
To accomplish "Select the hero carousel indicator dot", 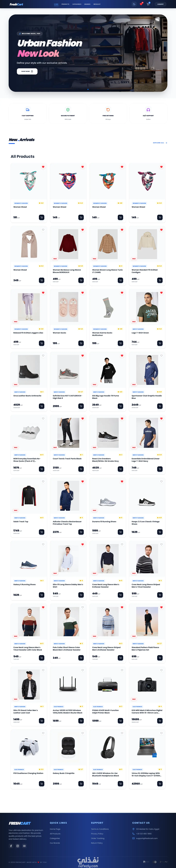I will pyautogui.click(x=88, y=89).
